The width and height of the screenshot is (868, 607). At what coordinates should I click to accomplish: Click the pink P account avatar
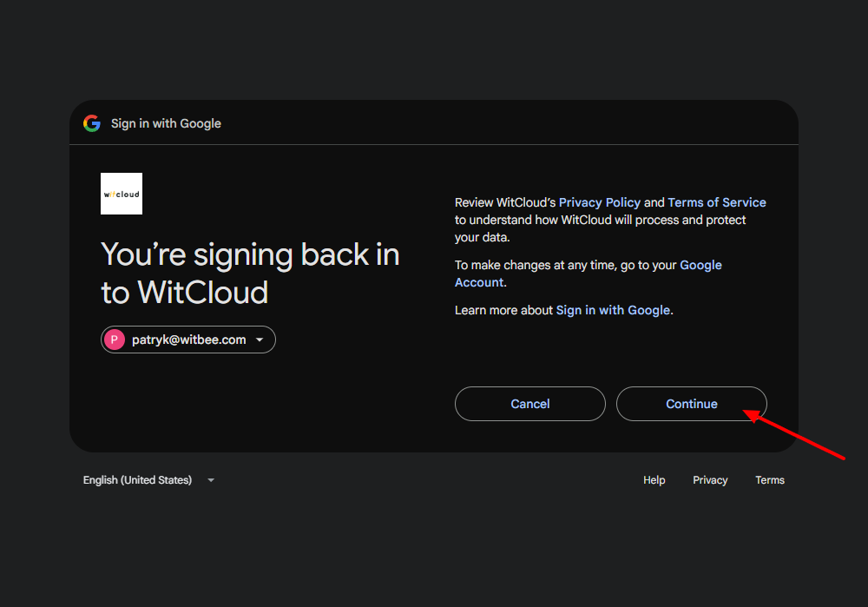coord(115,340)
